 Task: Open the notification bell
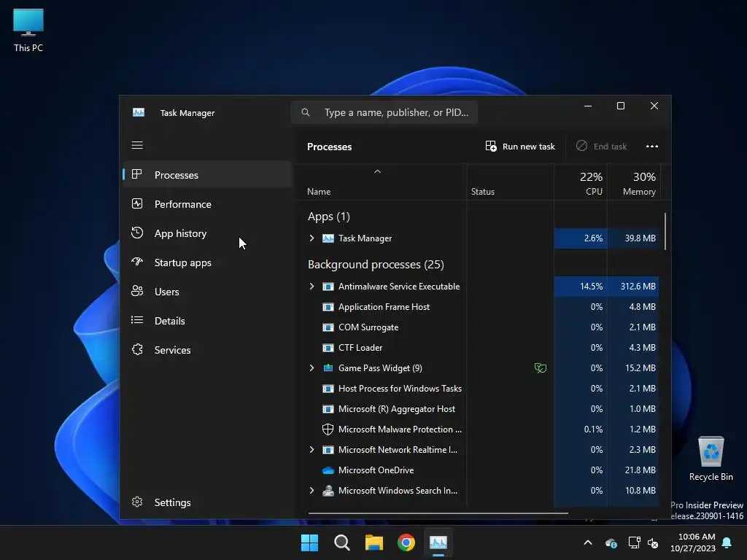click(727, 542)
